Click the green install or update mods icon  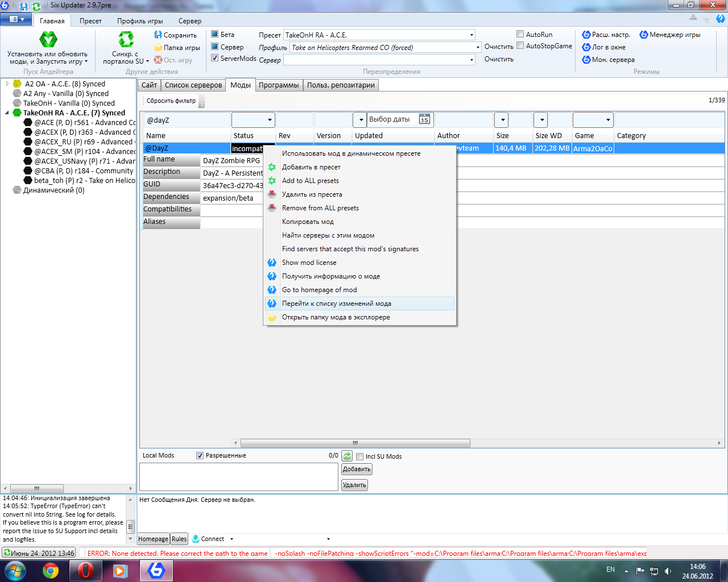pos(48,39)
